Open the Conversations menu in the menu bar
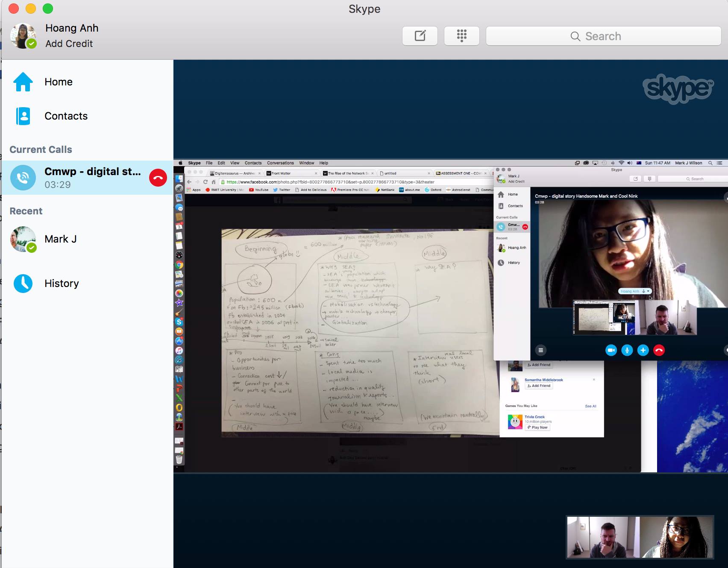Screen dimensions: 728x568 point(280,163)
